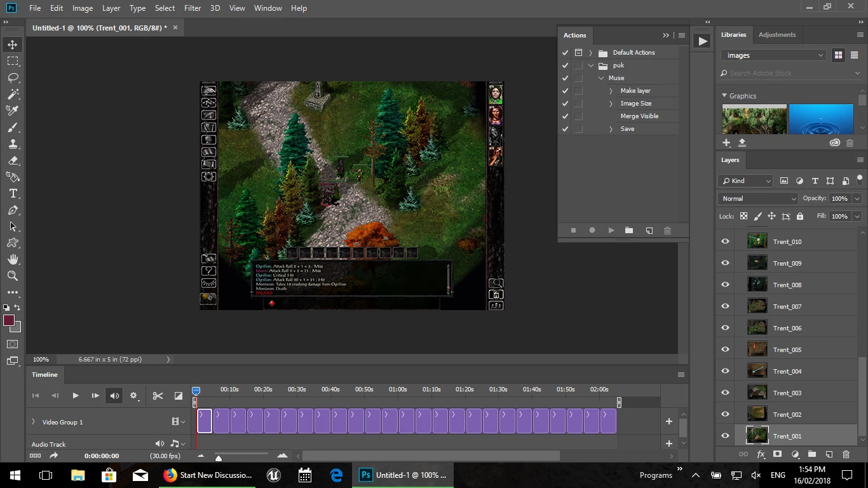Hide the Trent_007 layer
This screenshot has width=868, height=488.
(x=725, y=306)
